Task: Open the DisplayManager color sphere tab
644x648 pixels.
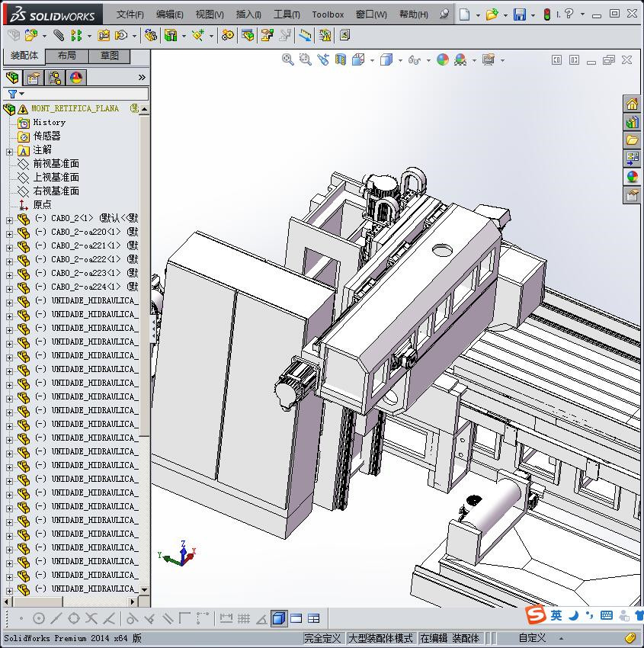Action: (x=76, y=78)
